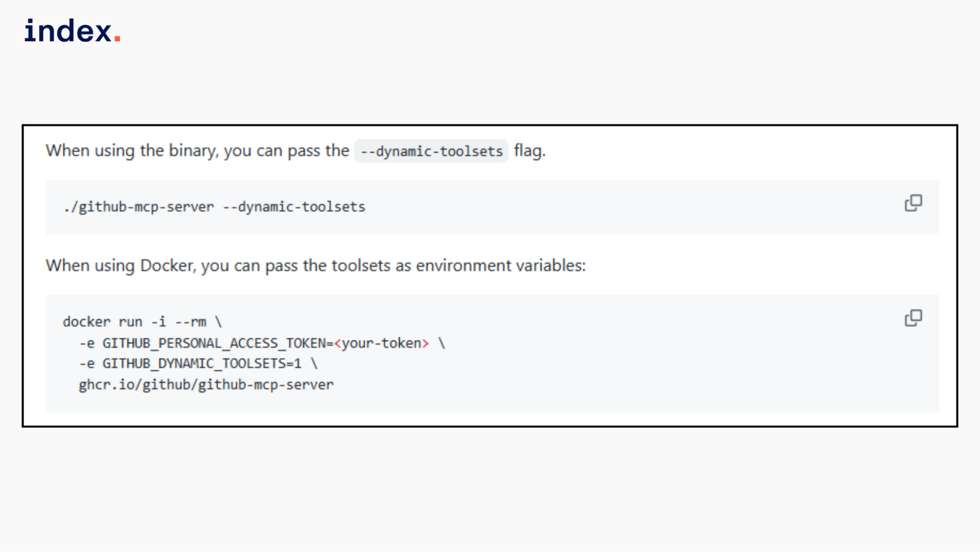Click the '-e' before GITHUB_DYNAMIC_TOOLSETS
Screen dimensions: 980x552
[x=87, y=364]
